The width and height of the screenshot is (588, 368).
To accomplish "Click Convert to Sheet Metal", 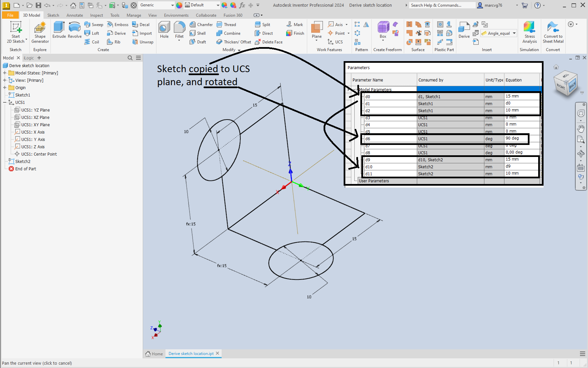I will click(x=553, y=32).
